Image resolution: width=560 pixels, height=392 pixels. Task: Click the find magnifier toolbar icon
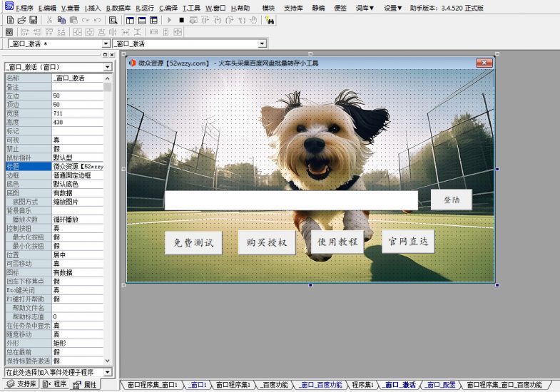pyautogui.click(x=113, y=20)
